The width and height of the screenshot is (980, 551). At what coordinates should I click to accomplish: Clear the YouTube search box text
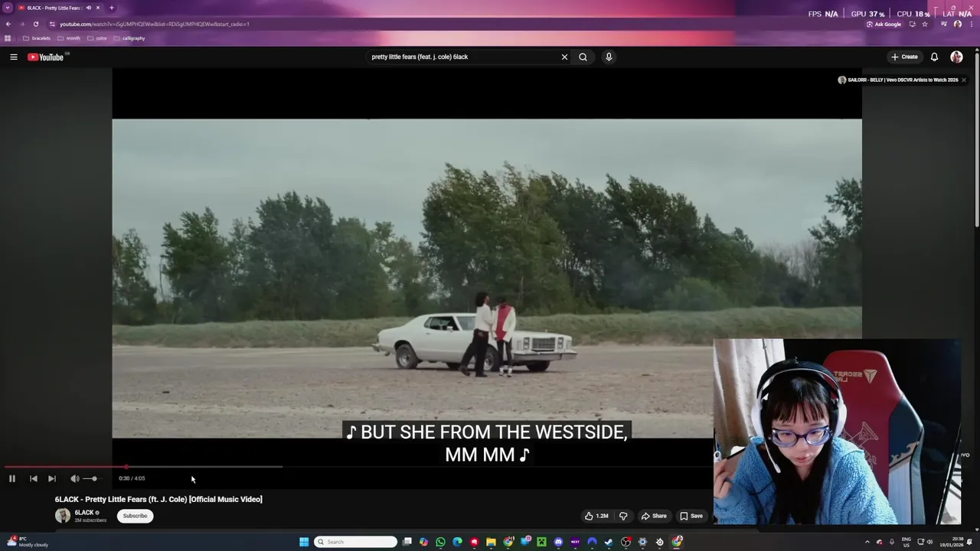[x=564, y=57]
